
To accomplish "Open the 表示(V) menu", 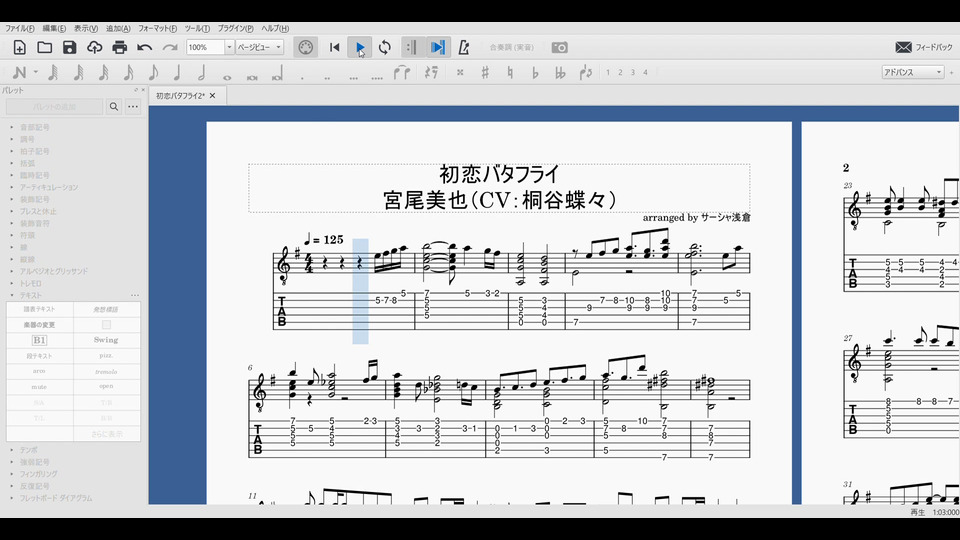I will 86,28.
